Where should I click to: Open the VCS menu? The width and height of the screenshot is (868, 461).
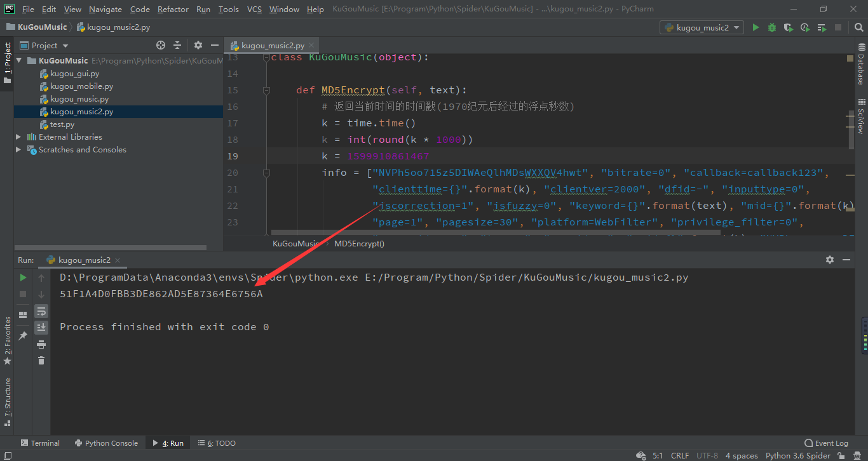pos(254,9)
